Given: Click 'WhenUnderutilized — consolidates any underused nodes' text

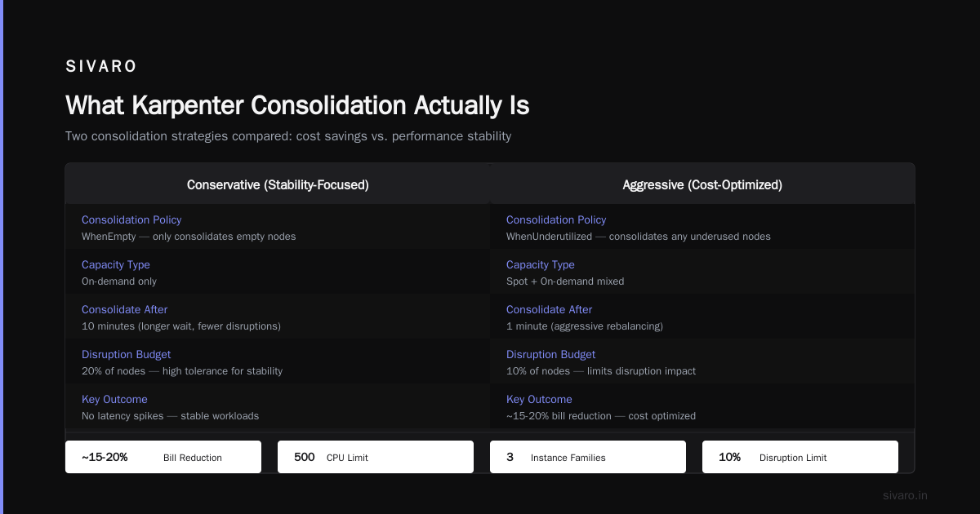Looking at the screenshot, I should (x=639, y=237).
